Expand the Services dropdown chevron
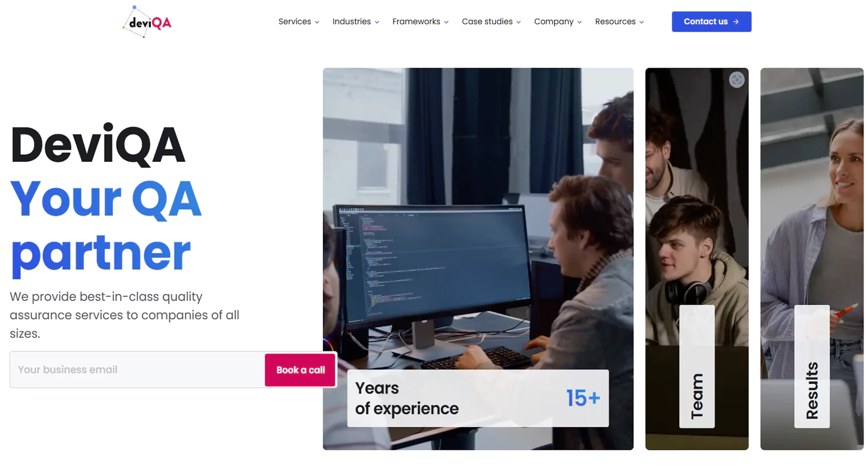 pos(317,23)
